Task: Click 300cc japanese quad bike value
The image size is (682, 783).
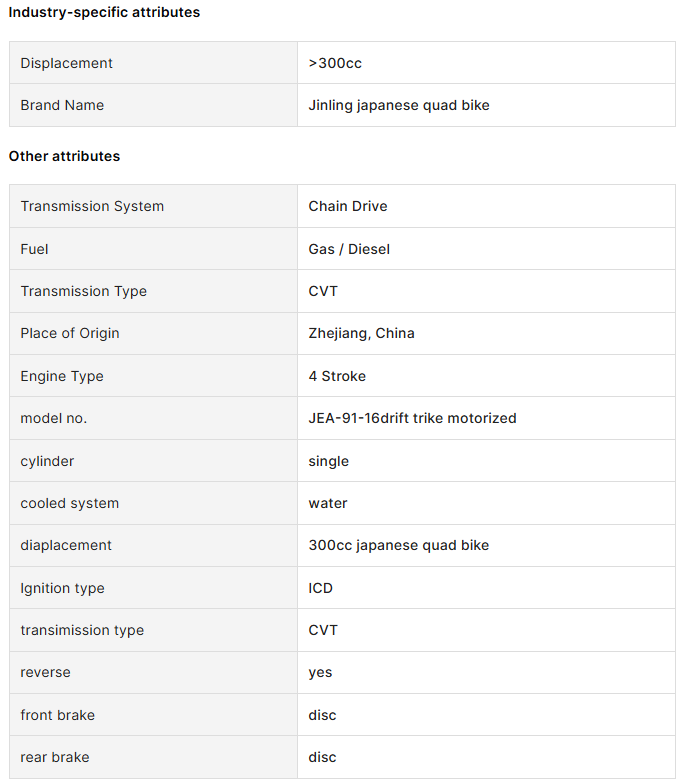Action: [x=399, y=545]
